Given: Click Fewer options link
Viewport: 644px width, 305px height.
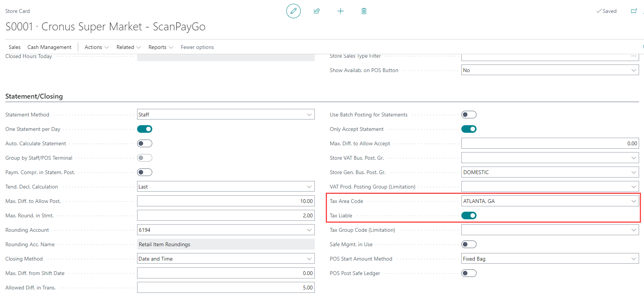Looking at the screenshot, I should [x=197, y=47].
